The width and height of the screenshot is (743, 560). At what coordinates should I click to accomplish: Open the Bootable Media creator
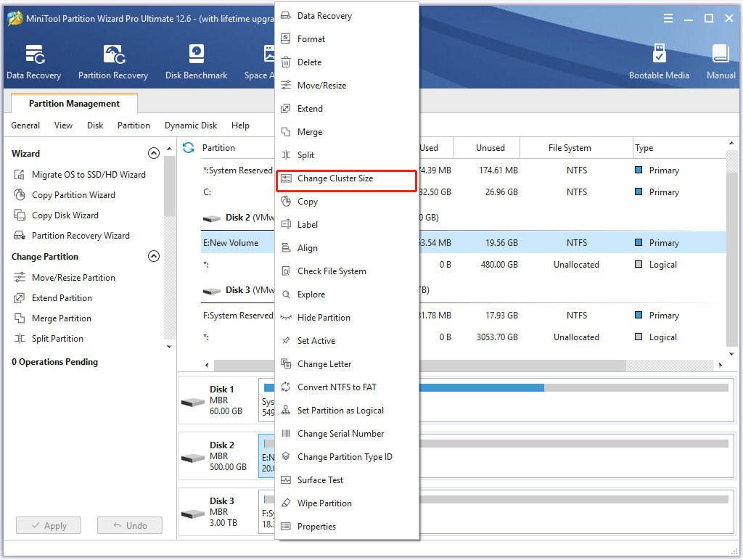click(659, 61)
